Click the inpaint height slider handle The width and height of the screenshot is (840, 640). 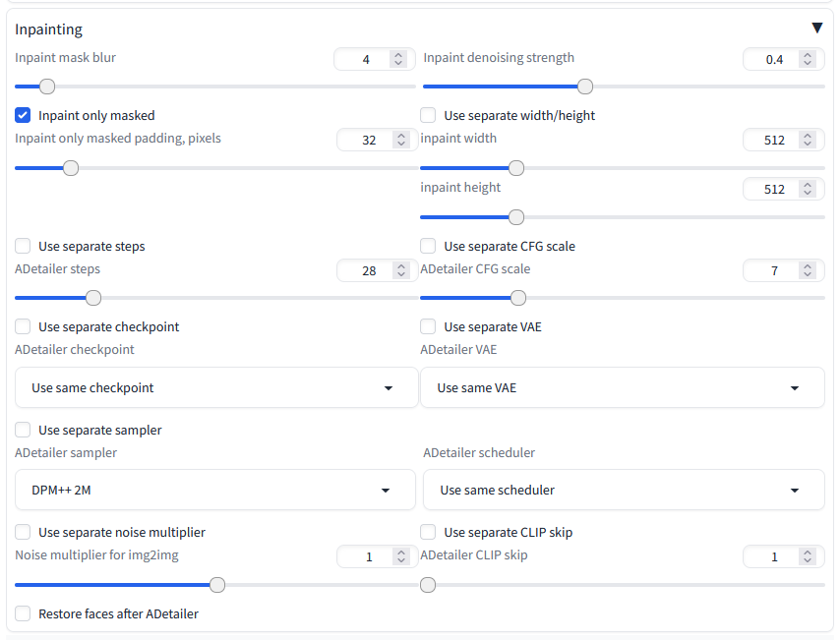click(515, 217)
